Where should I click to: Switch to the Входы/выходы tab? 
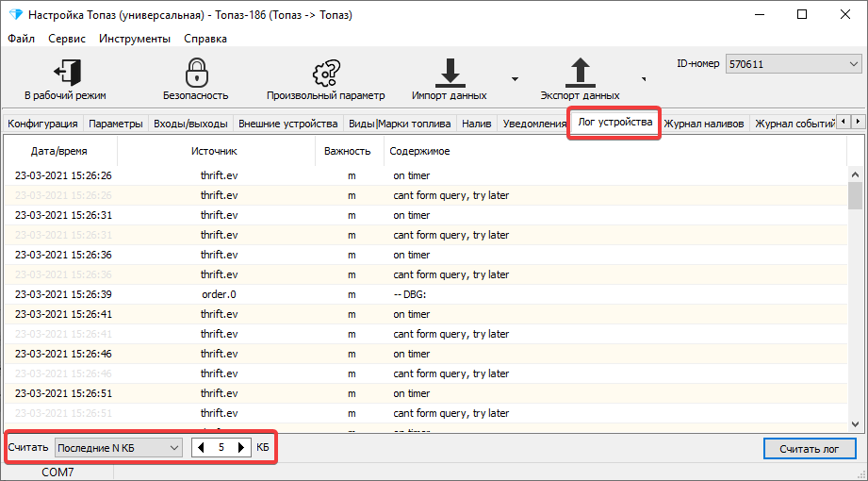(190, 124)
